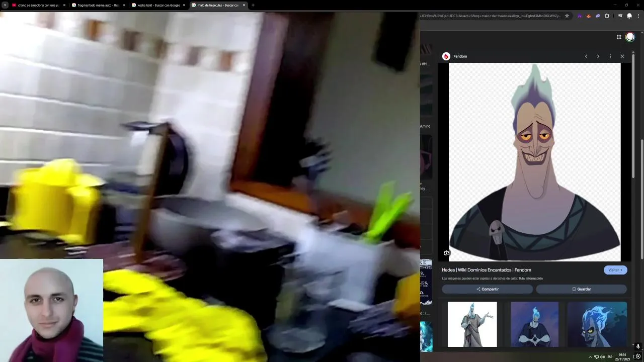Image resolution: width=644 pixels, height=362 pixels.
Task: Switch to 'fragmentado meme auto' tab
Action: (99, 5)
